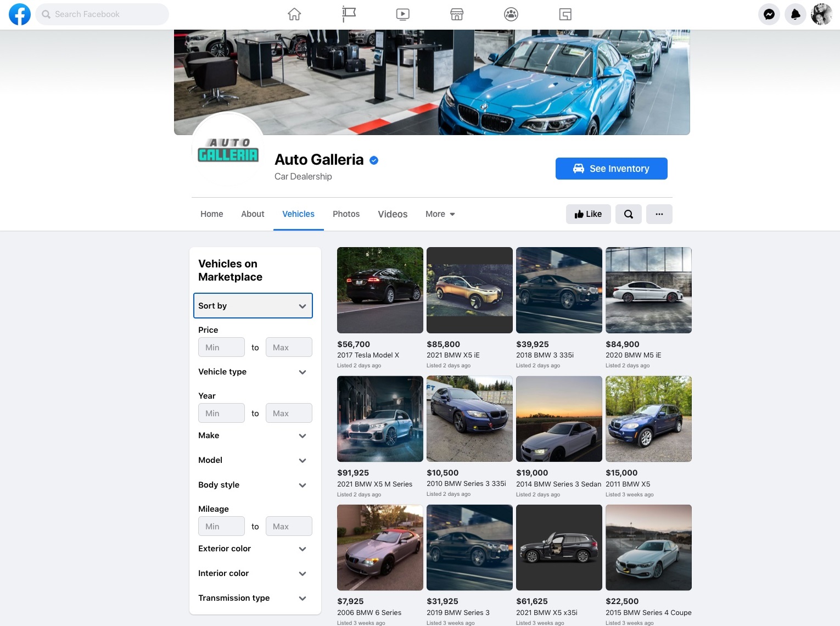Click the $91,925 price text
The width and height of the screenshot is (840, 626).
pyautogui.click(x=353, y=473)
